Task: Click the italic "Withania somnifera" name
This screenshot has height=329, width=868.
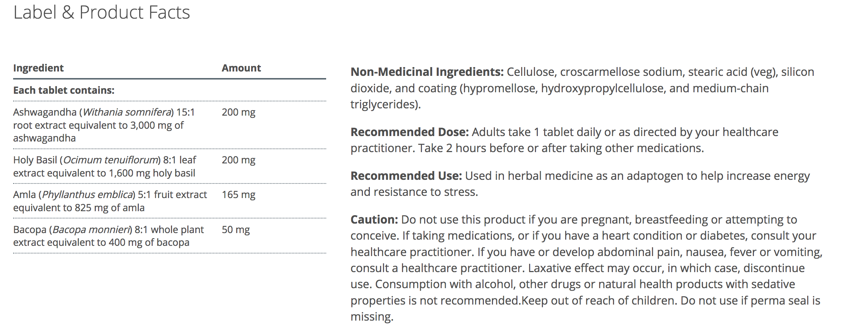Action: [127, 112]
